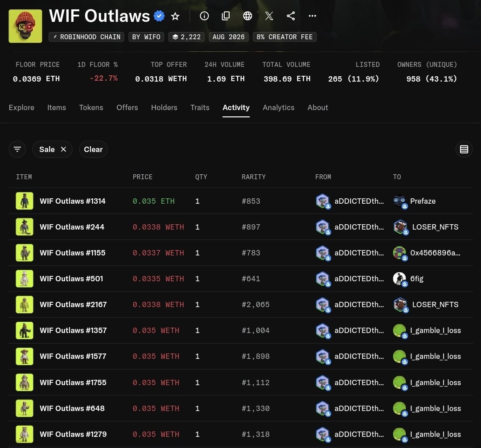Click the 265 (11.9%) listed value
The image size is (481, 448).
pos(354,79)
